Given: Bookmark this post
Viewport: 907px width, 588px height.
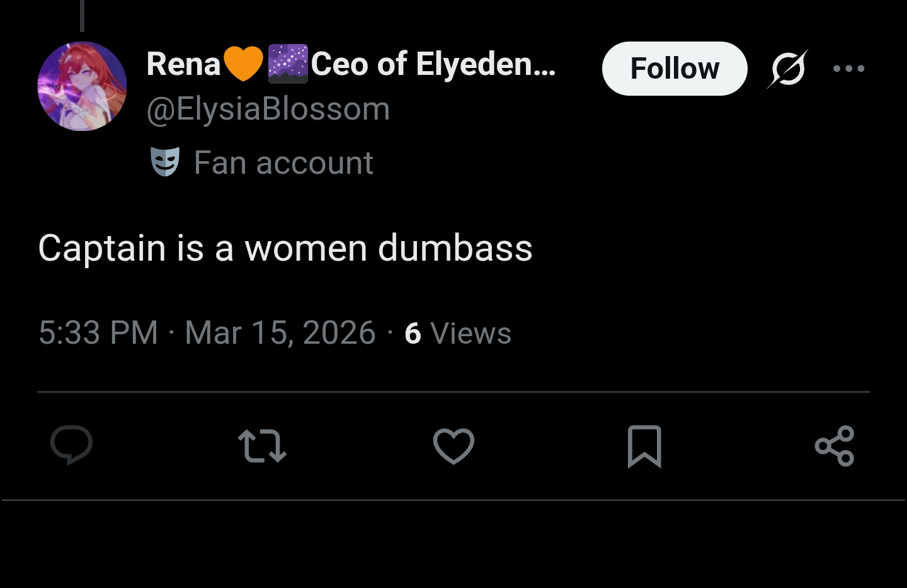Looking at the screenshot, I should (x=644, y=446).
